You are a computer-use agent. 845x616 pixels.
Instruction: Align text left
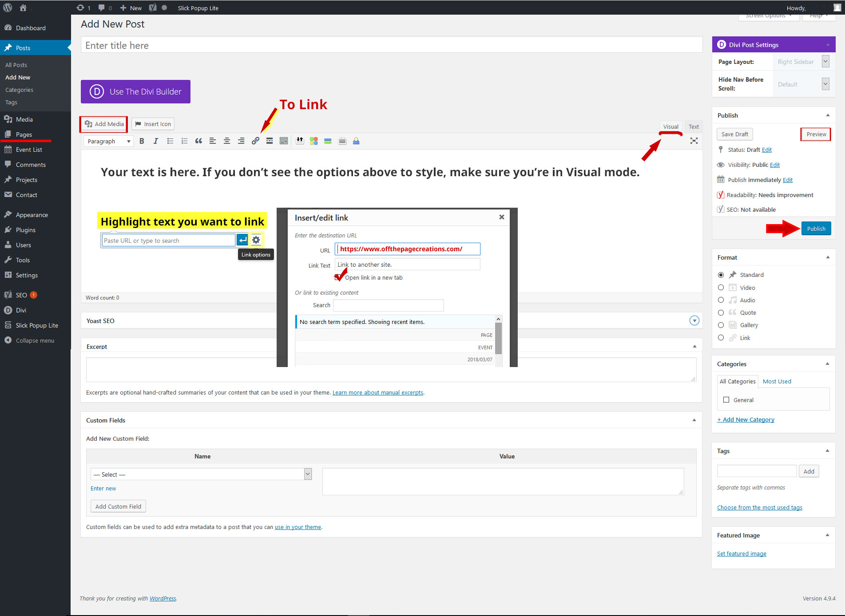213,141
